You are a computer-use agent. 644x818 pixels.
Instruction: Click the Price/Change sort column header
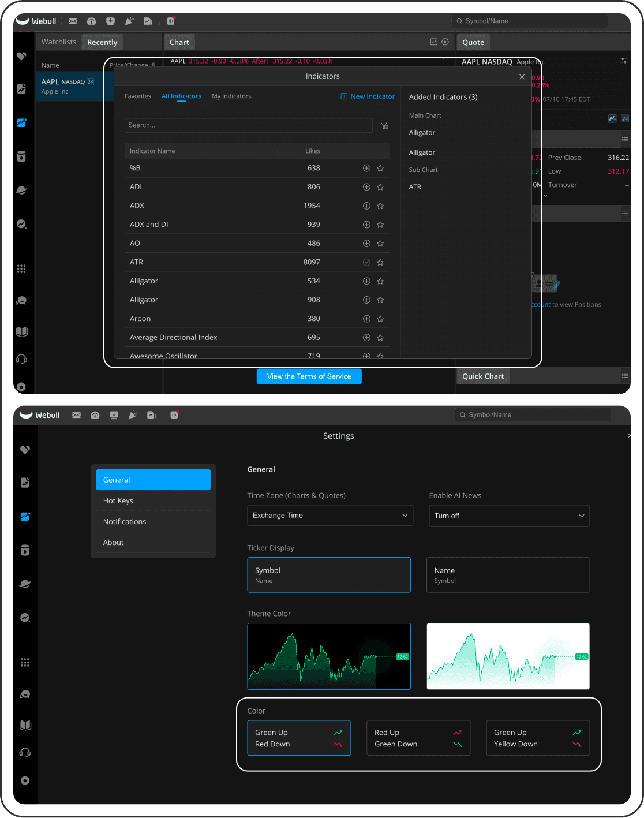[x=132, y=65]
